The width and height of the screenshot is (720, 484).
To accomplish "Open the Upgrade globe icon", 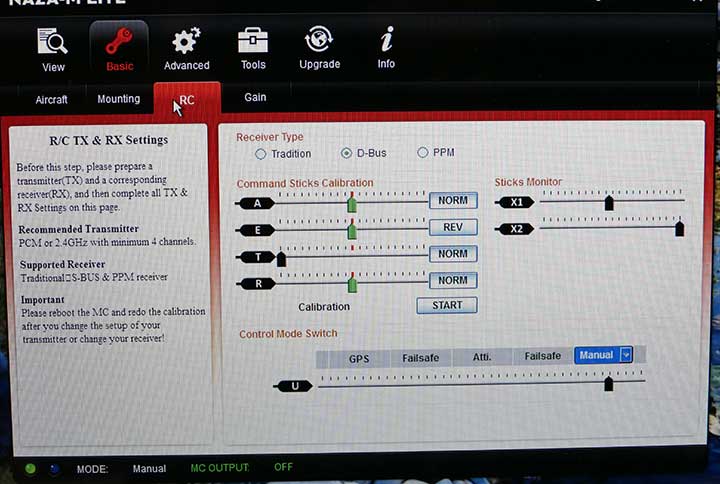I will 319,39.
